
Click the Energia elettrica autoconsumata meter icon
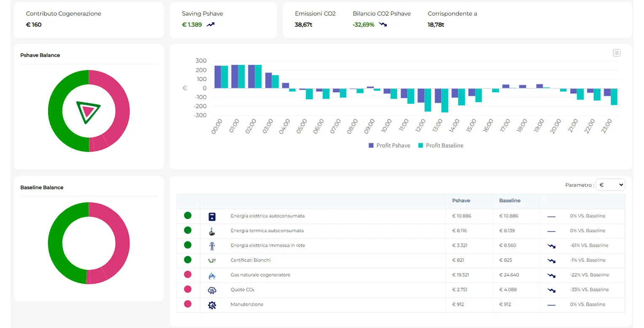[212, 216]
